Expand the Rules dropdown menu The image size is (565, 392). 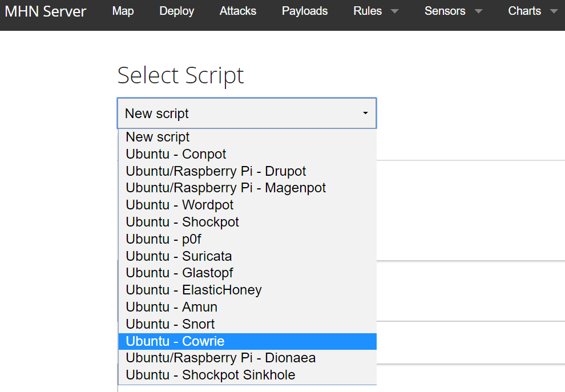tap(376, 11)
